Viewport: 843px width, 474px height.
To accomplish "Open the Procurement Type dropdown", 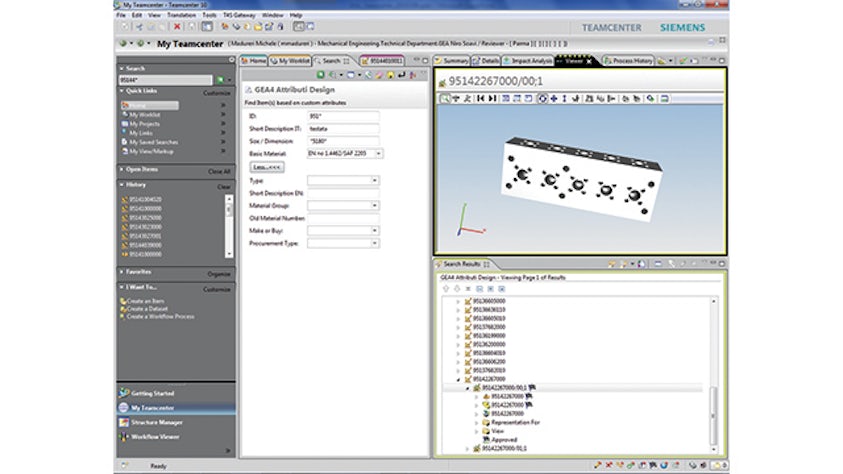I will click(x=375, y=243).
